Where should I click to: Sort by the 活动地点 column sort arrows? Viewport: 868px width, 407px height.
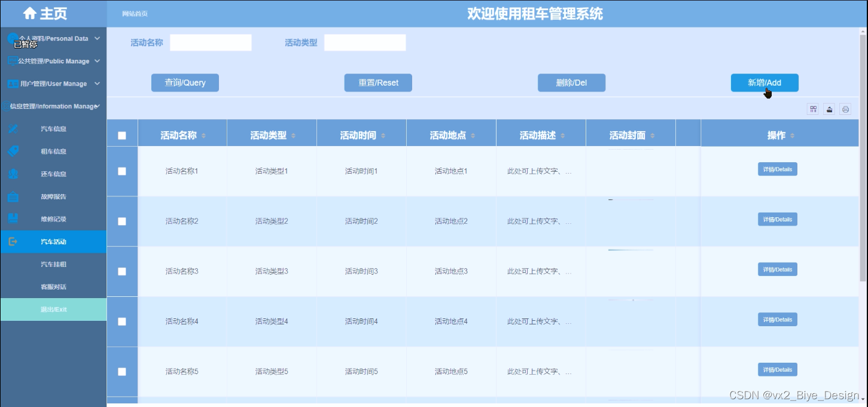tap(473, 136)
